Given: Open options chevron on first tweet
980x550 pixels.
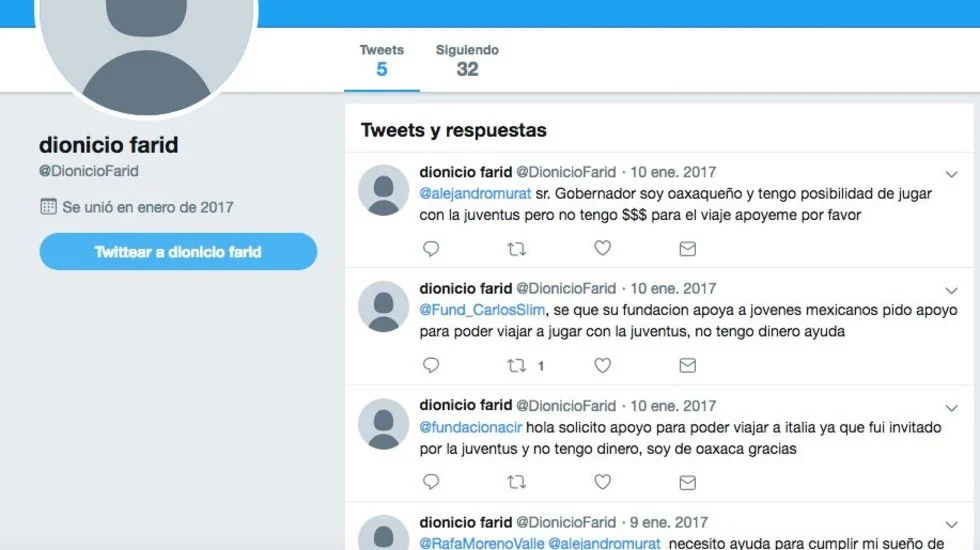Looking at the screenshot, I should [x=951, y=174].
